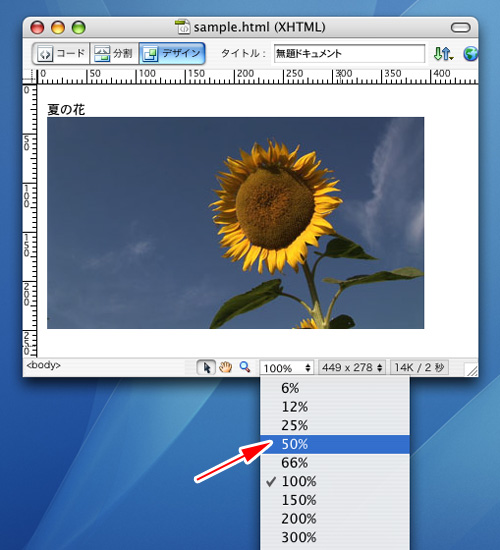The height and width of the screenshot is (550, 500).
Task: Open the File management arrows menu
Action: [x=443, y=54]
